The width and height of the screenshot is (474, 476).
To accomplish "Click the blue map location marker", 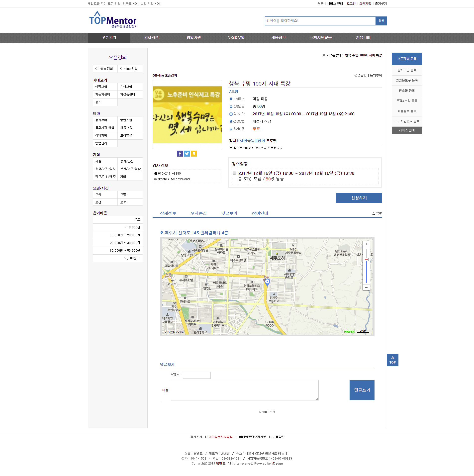I will 267,282.
